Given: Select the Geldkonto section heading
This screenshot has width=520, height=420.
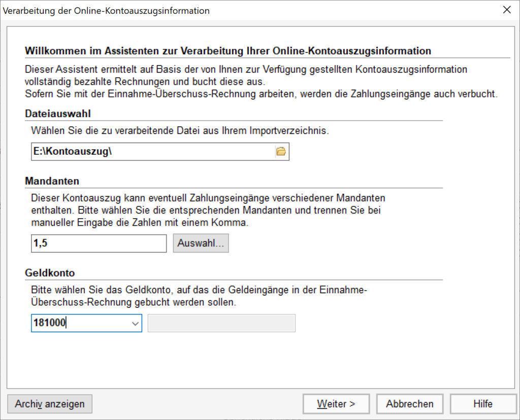Looking at the screenshot, I should pyautogui.click(x=50, y=273).
